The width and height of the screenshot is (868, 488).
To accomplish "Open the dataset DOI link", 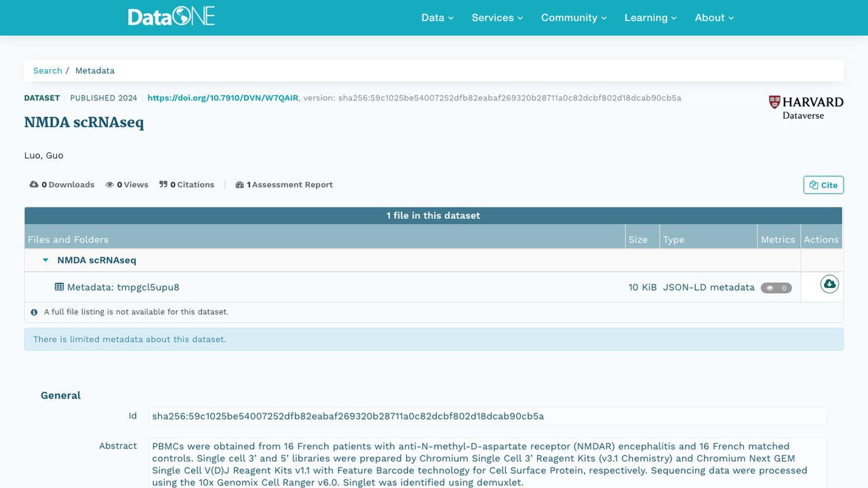I will (x=222, y=98).
